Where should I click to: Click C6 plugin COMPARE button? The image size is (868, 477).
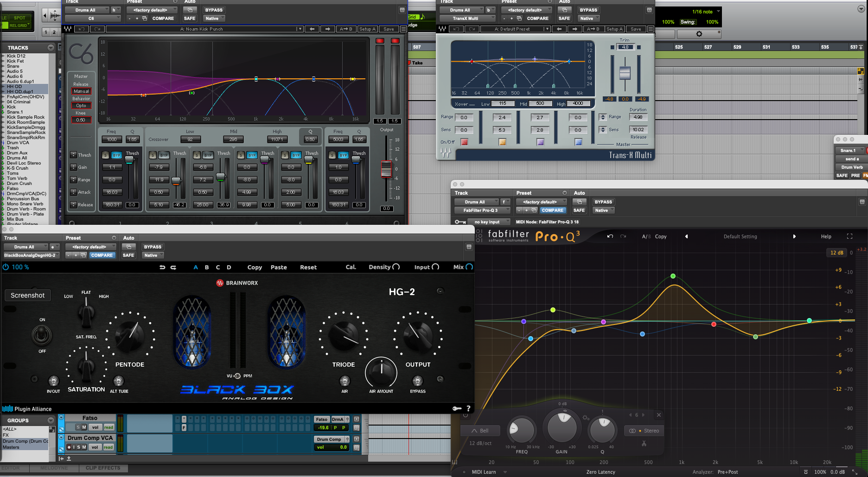pos(163,19)
